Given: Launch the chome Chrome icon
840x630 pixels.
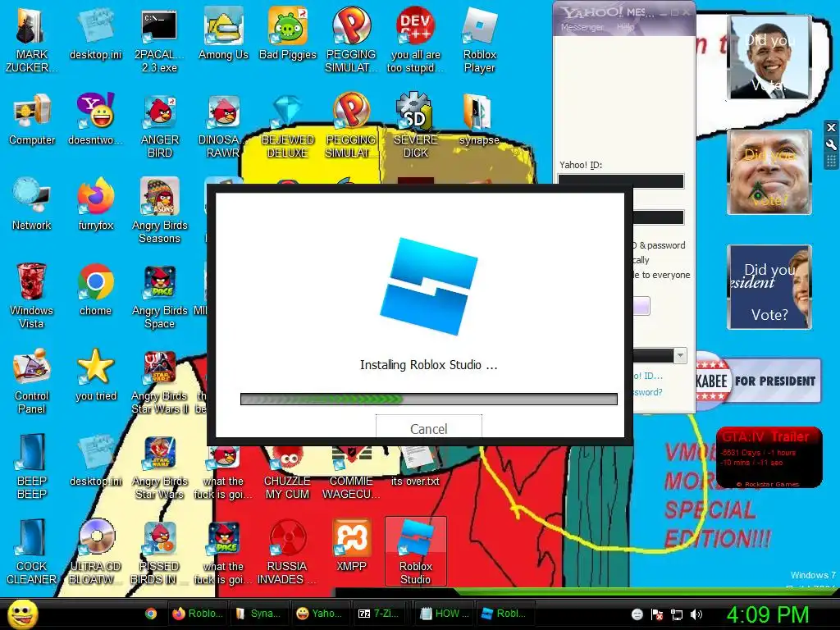Looking at the screenshot, I should click(95, 290).
